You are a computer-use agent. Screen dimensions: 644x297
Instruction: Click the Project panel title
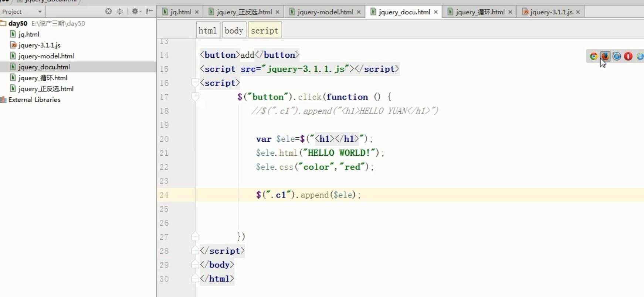(x=12, y=12)
